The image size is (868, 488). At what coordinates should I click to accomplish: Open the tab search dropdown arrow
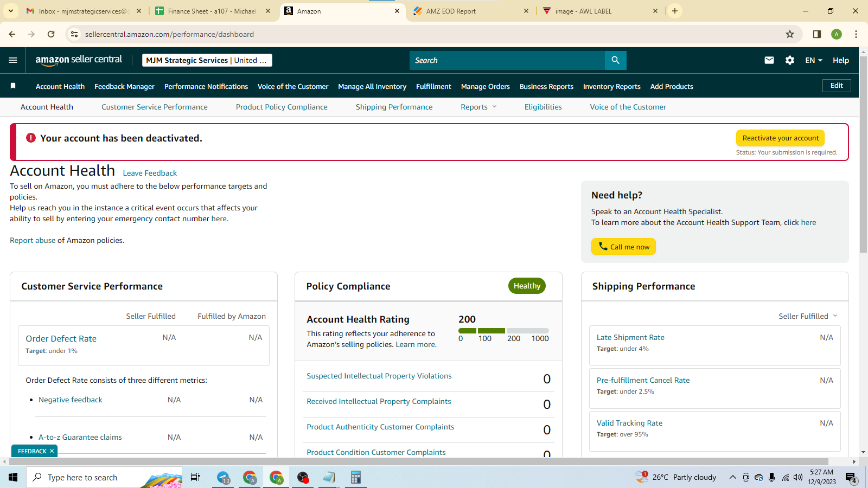click(x=11, y=11)
